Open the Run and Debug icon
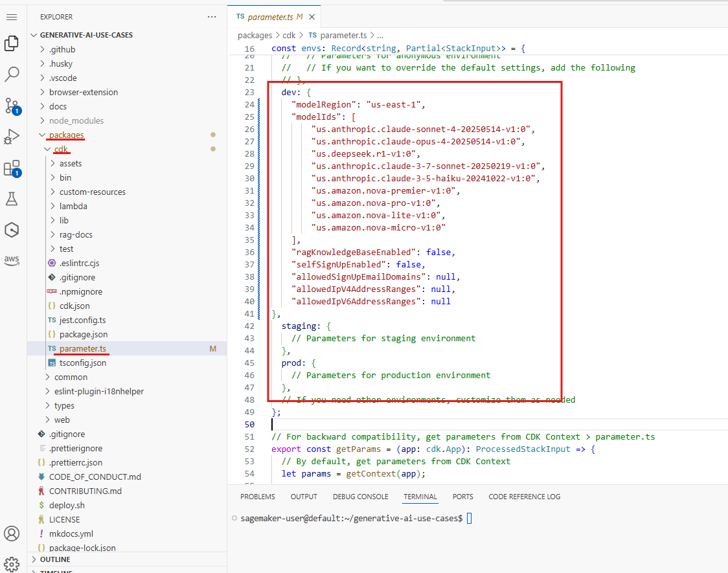The height and width of the screenshot is (573, 728). 12,137
